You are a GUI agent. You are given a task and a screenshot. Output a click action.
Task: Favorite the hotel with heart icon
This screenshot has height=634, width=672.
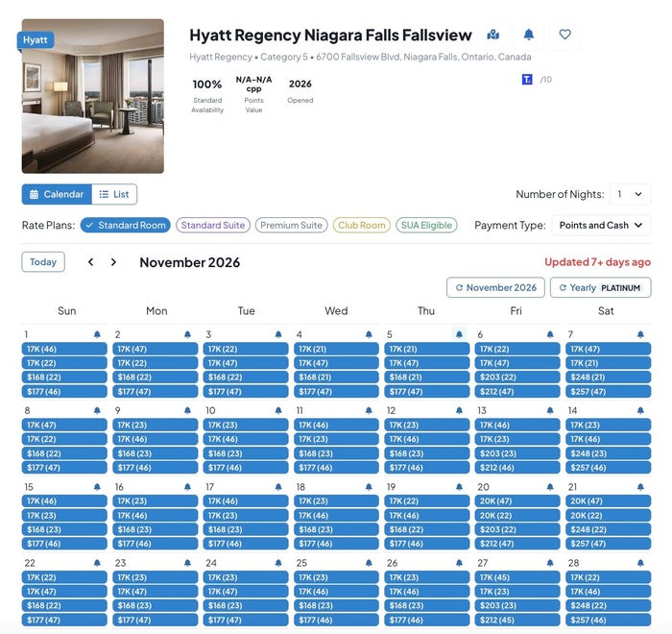[564, 35]
